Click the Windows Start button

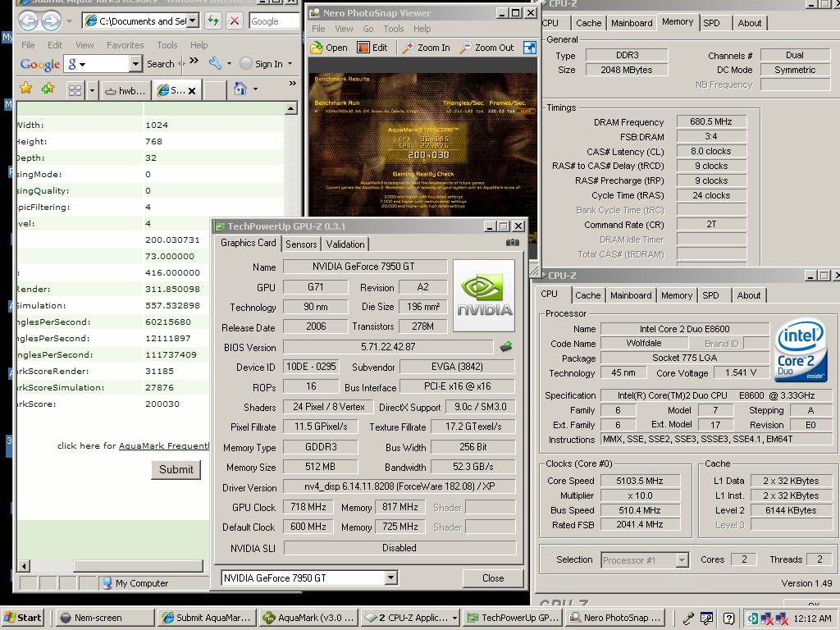21,618
